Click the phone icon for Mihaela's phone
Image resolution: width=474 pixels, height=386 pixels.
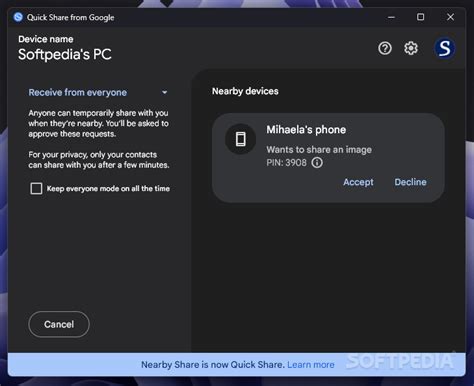(240, 139)
